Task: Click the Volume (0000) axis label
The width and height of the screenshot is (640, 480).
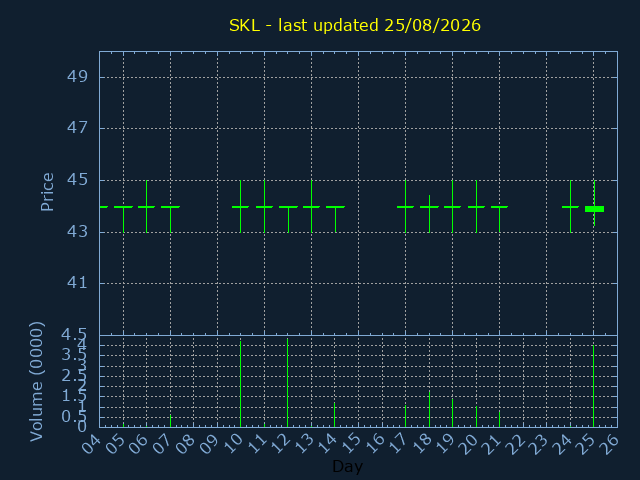Action: pyautogui.click(x=36, y=382)
